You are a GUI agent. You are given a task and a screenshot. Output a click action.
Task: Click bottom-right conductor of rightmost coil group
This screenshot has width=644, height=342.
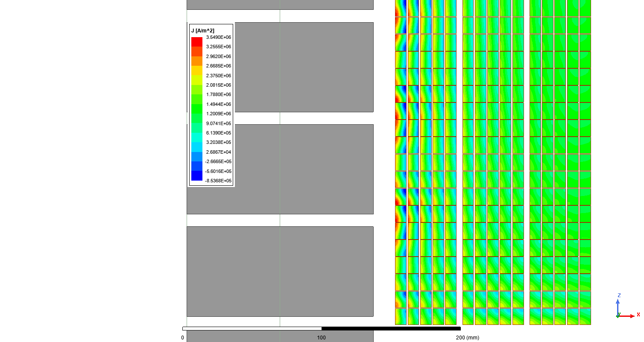click(585, 316)
